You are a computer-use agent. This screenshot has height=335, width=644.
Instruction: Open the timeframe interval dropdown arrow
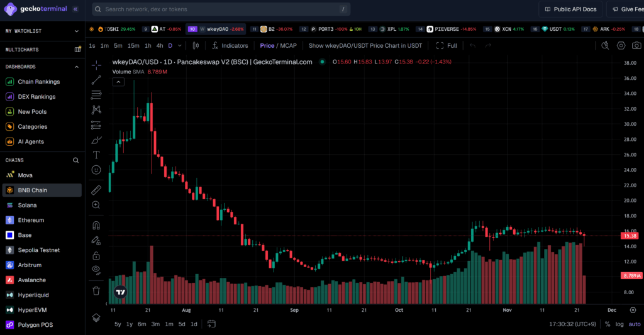(x=179, y=45)
